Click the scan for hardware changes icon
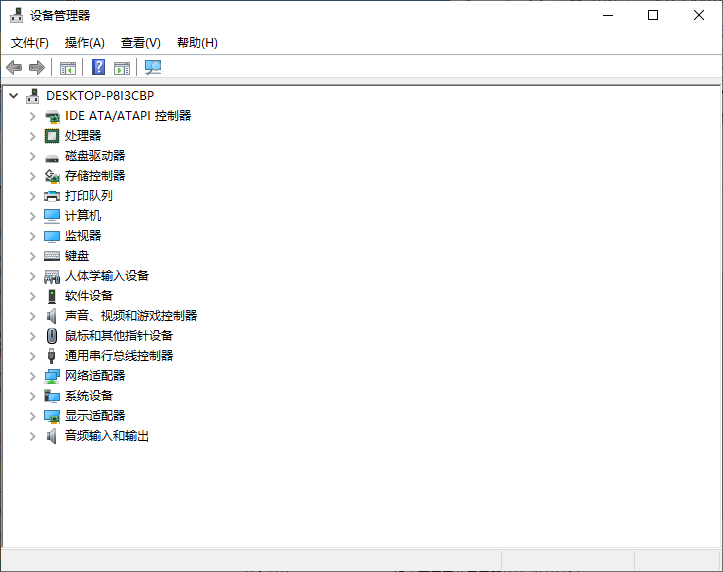This screenshot has width=723, height=572. click(153, 68)
